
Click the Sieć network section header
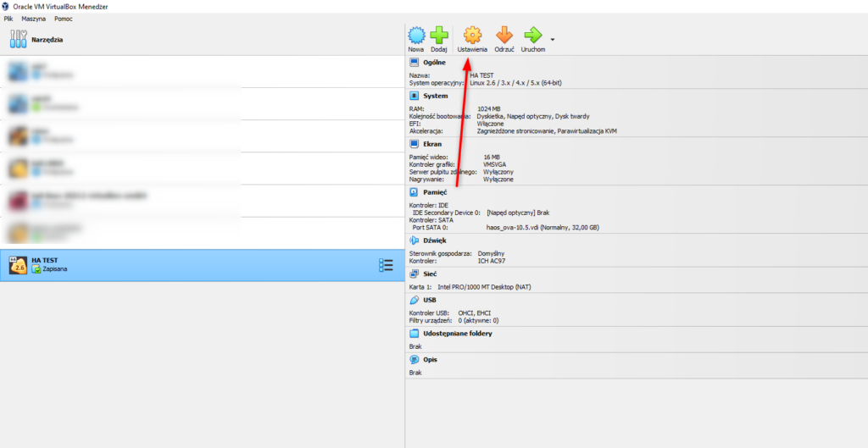click(431, 274)
